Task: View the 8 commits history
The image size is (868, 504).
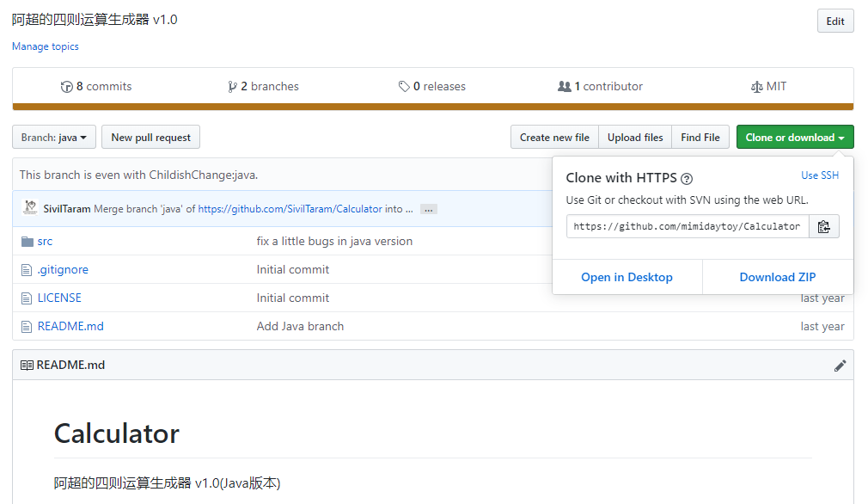Action: (x=96, y=87)
